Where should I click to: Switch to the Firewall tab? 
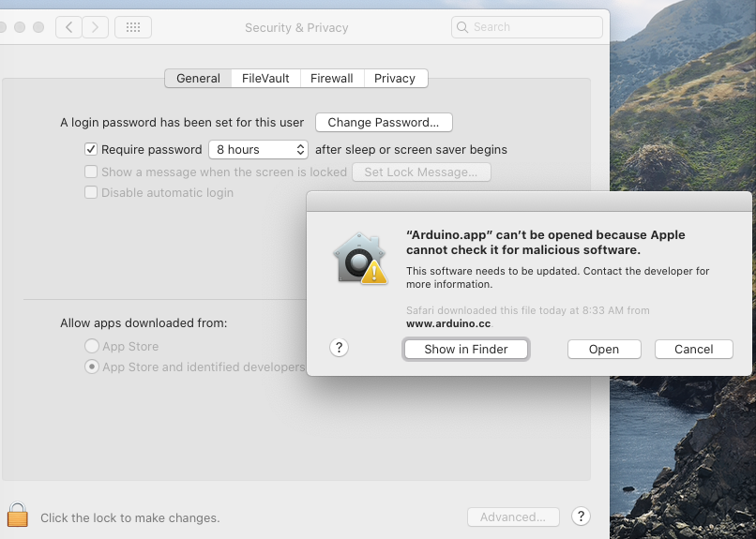[x=332, y=78]
